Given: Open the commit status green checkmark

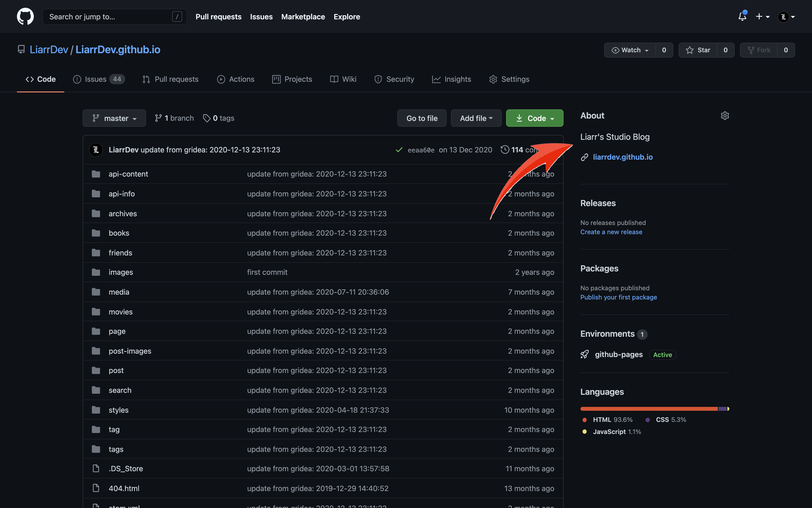Looking at the screenshot, I should coord(399,150).
